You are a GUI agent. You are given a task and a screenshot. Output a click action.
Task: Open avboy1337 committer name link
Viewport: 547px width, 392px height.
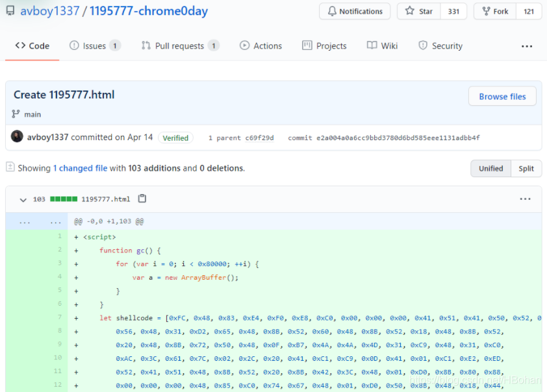tap(48, 138)
